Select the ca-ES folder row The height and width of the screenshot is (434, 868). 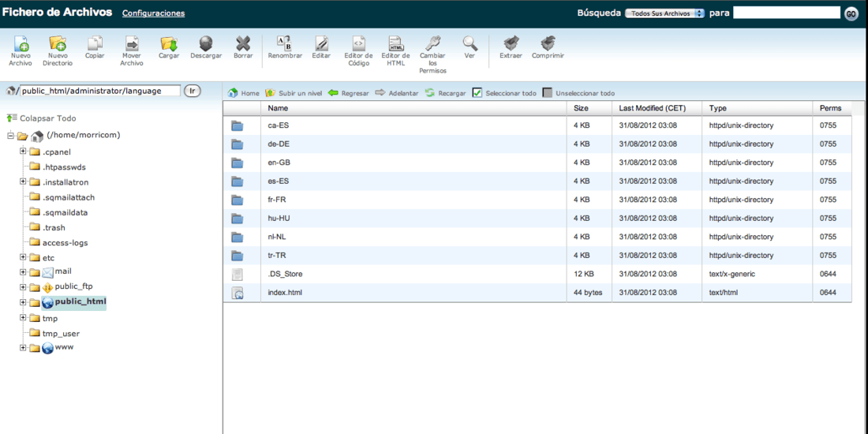(x=537, y=125)
